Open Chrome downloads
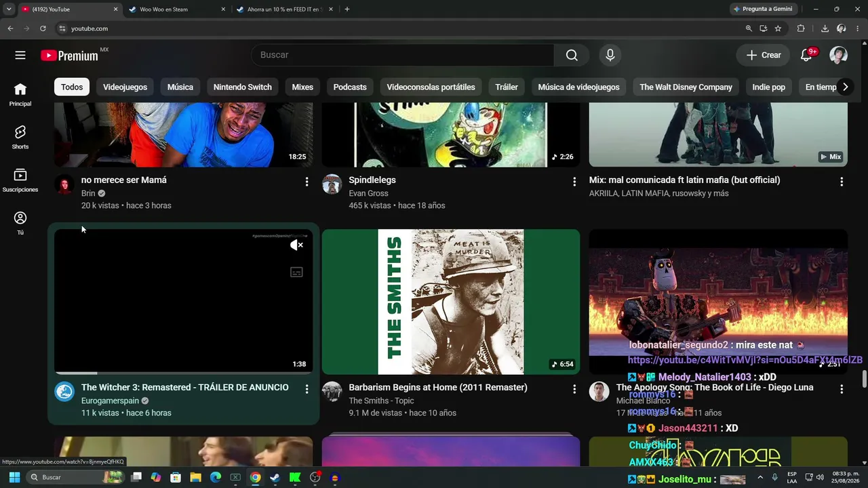868x488 pixels. click(825, 28)
